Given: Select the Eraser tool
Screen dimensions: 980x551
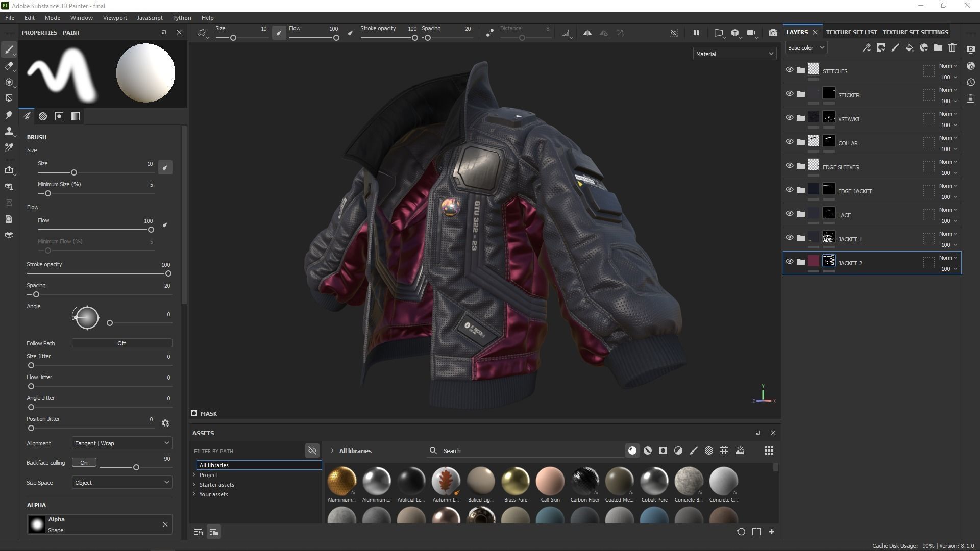Looking at the screenshot, I should (x=9, y=66).
